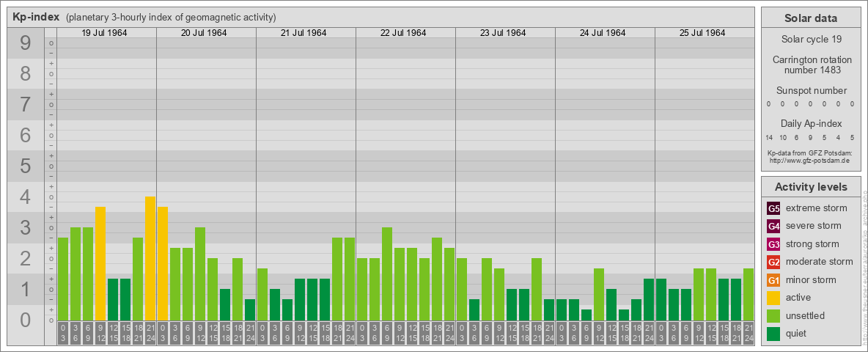Click the 21 Jul 1964 date header
The width and height of the screenshot is (868, 352).
tap(304, 33)
